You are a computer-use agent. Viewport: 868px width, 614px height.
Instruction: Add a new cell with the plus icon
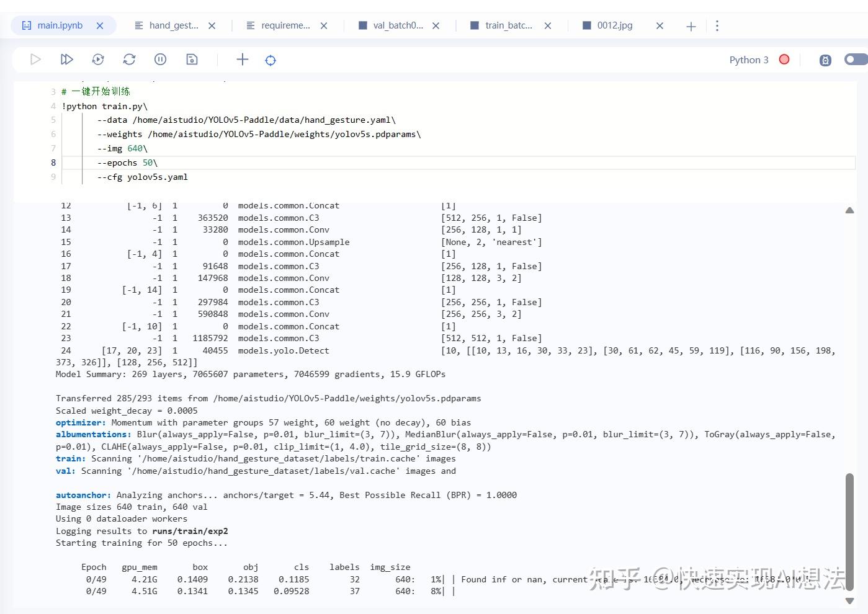click(242, 60)
